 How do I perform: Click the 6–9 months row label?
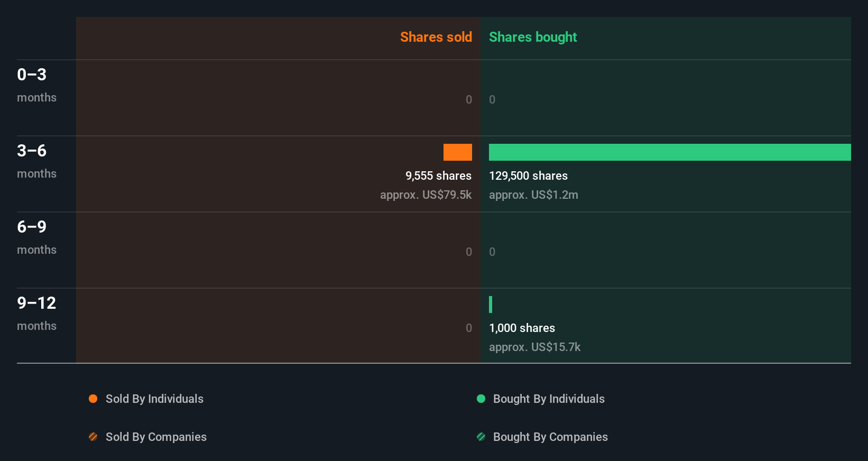36,237
